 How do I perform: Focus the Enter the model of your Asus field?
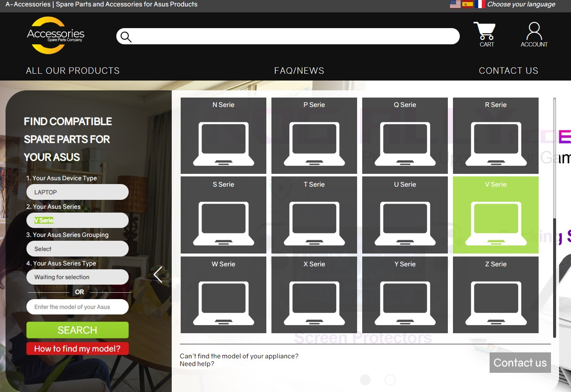click(78, 307)
